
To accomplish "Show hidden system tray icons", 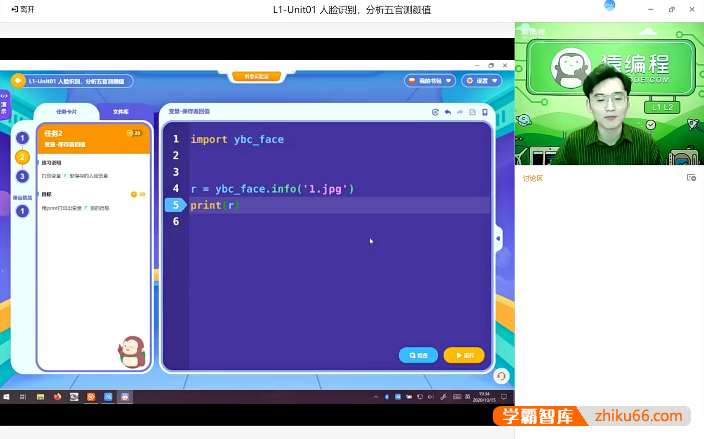I will pyautogui.click(x=376, y=397).
